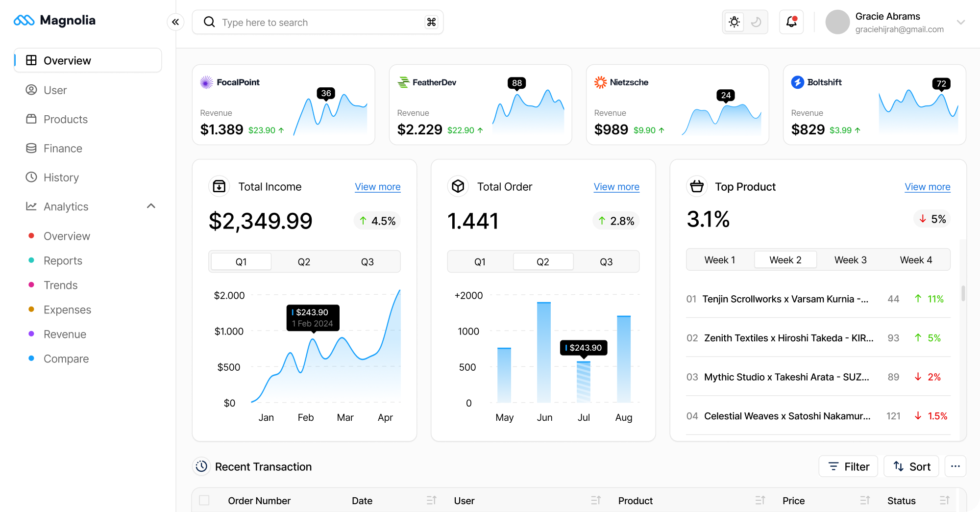Click the Top Product basket icon
Viewport: 980px width, 512px height.
(x=697, y=186)
